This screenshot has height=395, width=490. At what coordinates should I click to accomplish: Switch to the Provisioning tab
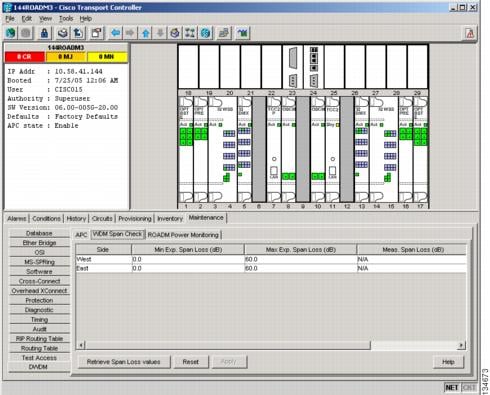click(135, 219)
